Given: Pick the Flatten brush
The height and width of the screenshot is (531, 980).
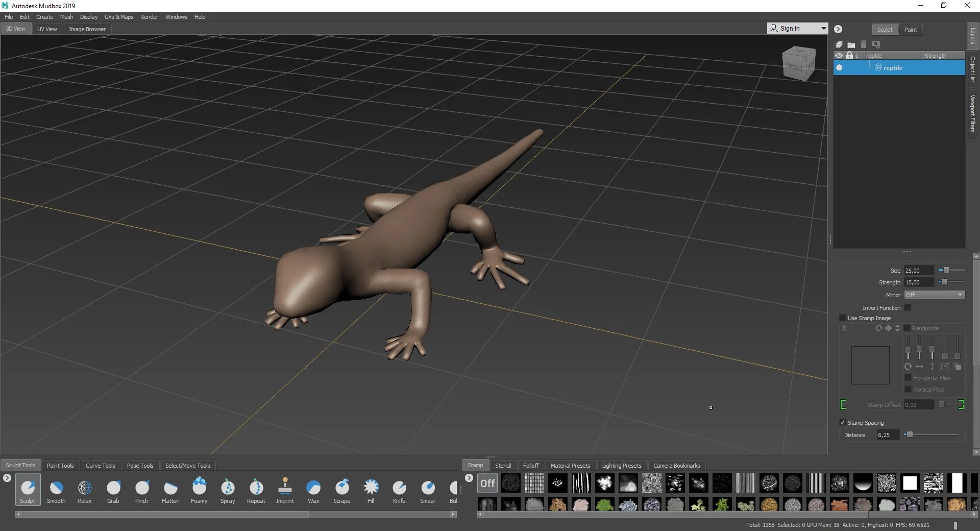Looking at the screenshot, I should (x=170, y=490).
